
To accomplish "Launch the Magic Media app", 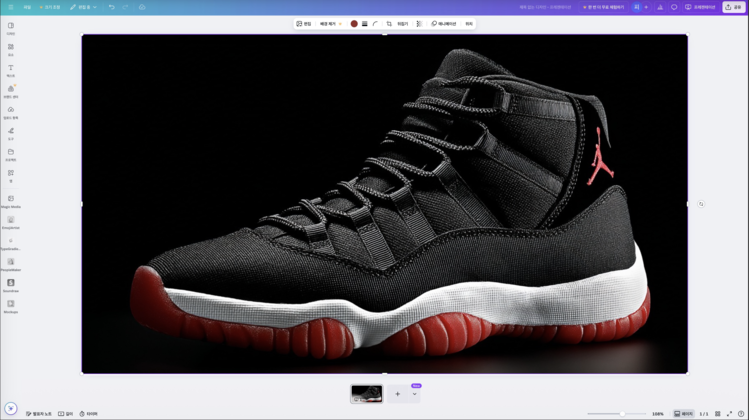I will [11, 201].
